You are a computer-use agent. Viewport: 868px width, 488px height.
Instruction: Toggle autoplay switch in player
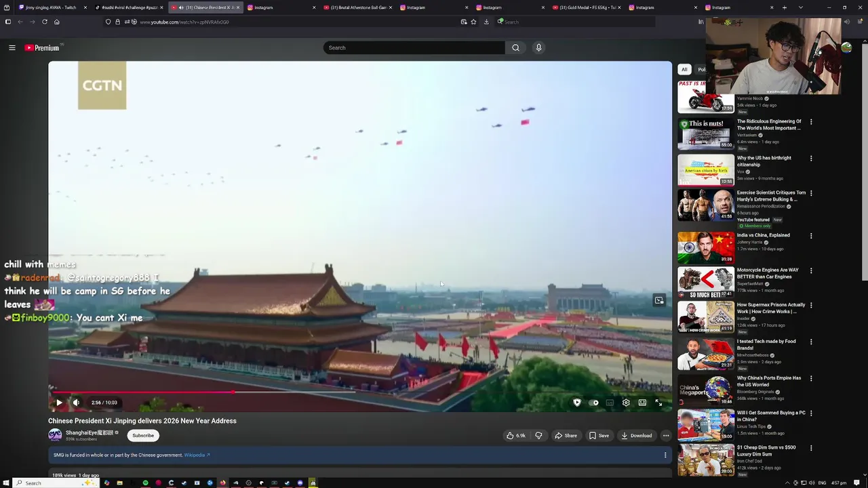(x=594, y=403)
